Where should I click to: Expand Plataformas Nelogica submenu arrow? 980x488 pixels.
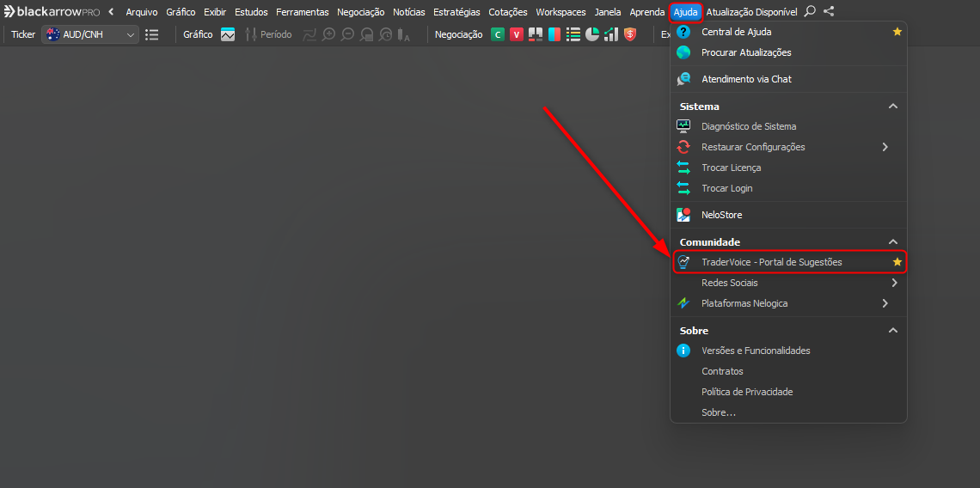885,303
